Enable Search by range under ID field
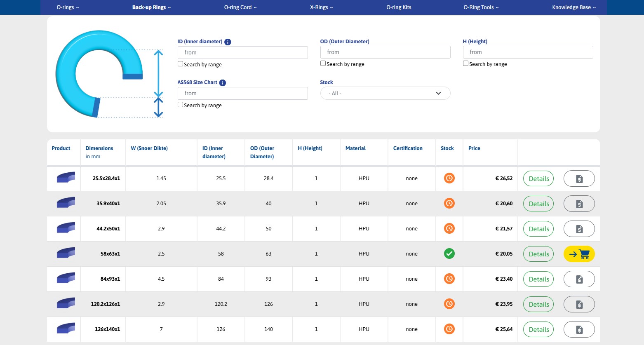Screen dimensions: 644x345 180,64
